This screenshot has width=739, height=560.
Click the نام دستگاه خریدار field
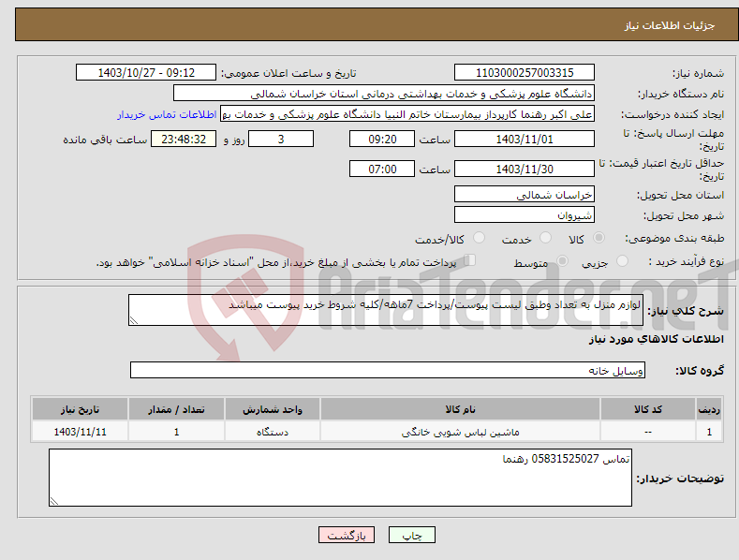pos(384,94)
